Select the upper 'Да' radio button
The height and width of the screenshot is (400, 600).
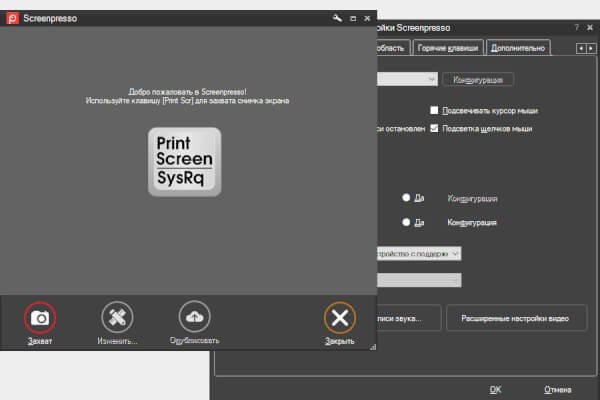[406, 198]
